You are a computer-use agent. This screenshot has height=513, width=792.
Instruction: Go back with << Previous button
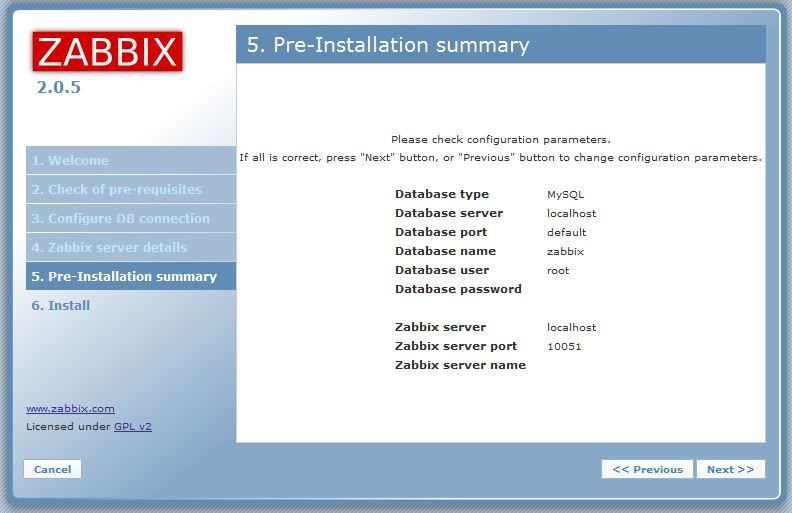(648, 469)
